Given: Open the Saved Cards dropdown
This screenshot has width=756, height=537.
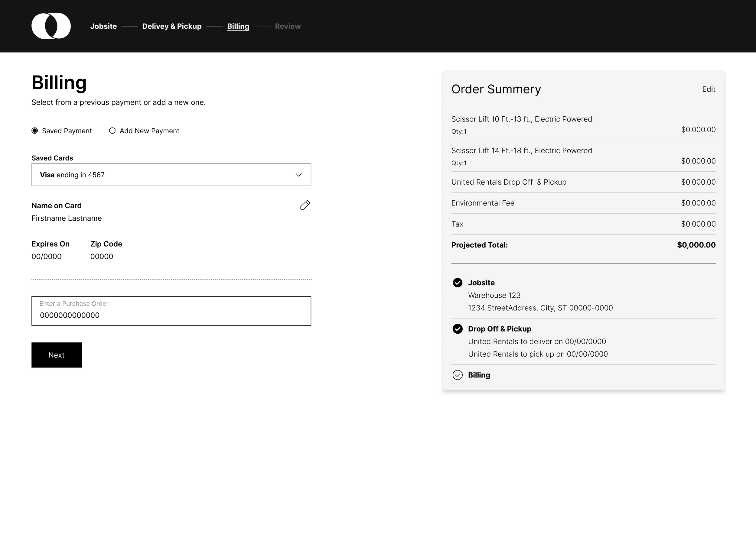Looking at the screenshot, I should 171,175.
